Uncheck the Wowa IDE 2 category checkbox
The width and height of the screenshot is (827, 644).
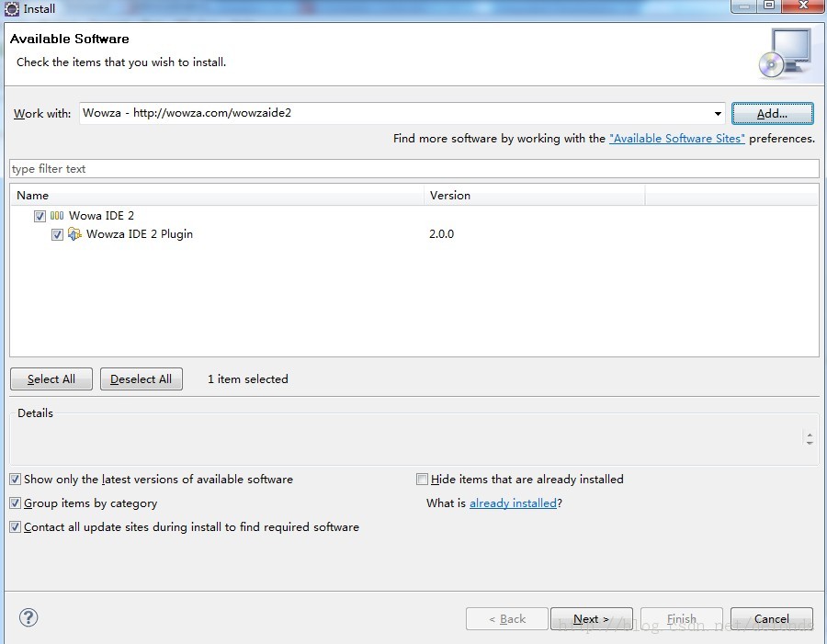coord(40,216)
